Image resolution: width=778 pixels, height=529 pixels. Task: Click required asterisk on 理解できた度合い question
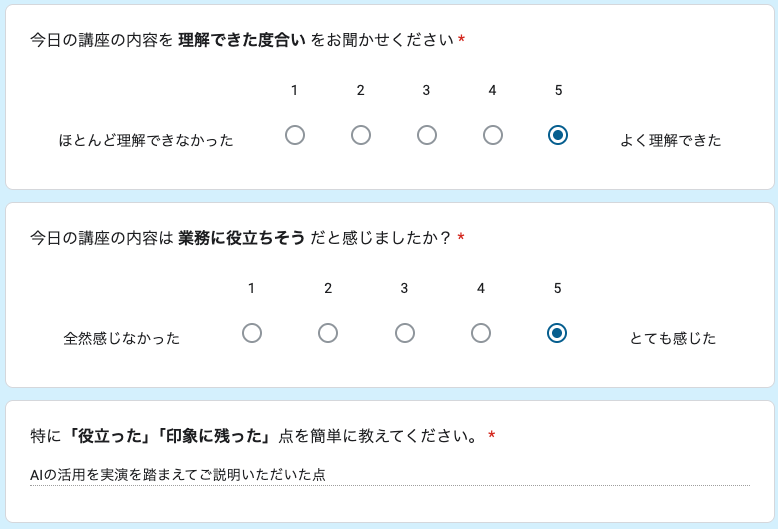click(462, 40)
